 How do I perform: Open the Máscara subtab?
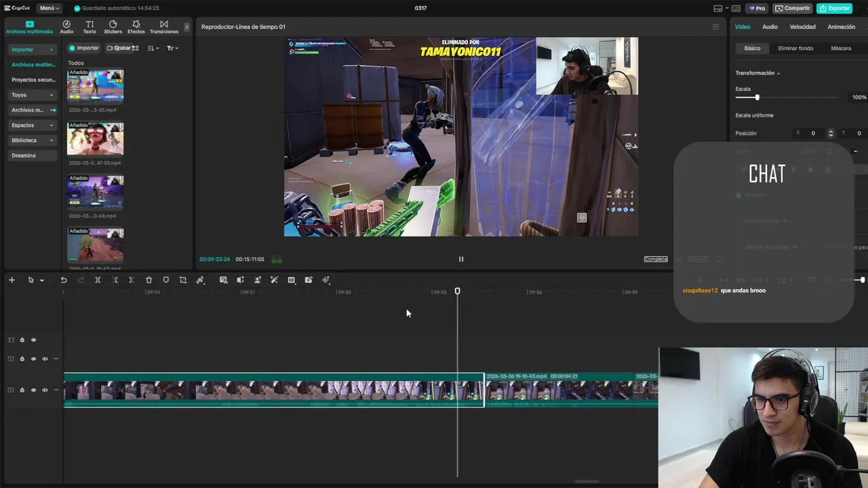coord(841,48)
